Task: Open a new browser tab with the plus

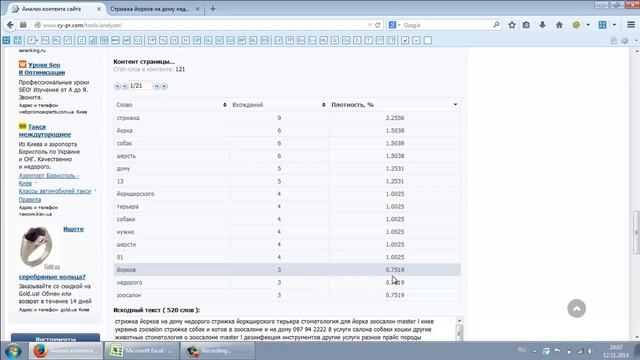Action: 213,9
